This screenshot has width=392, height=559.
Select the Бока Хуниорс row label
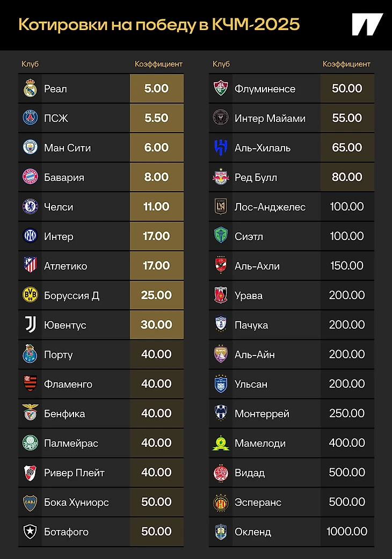[x=76, y=502]
